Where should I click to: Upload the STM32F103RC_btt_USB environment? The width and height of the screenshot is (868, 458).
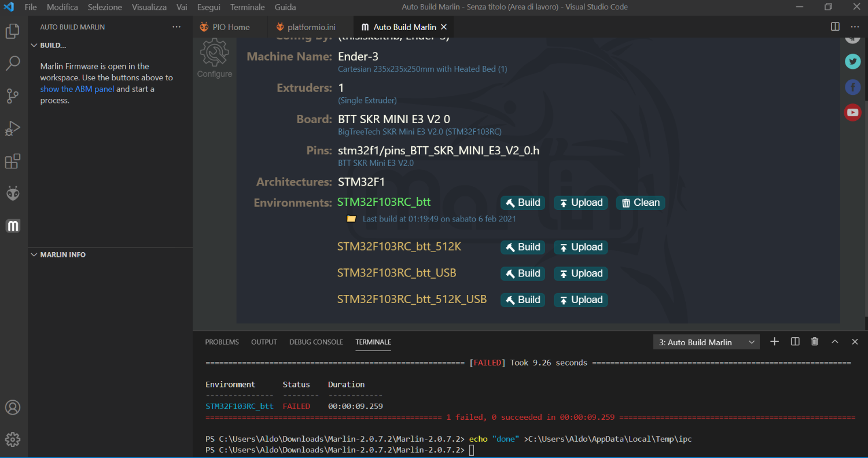580,274
